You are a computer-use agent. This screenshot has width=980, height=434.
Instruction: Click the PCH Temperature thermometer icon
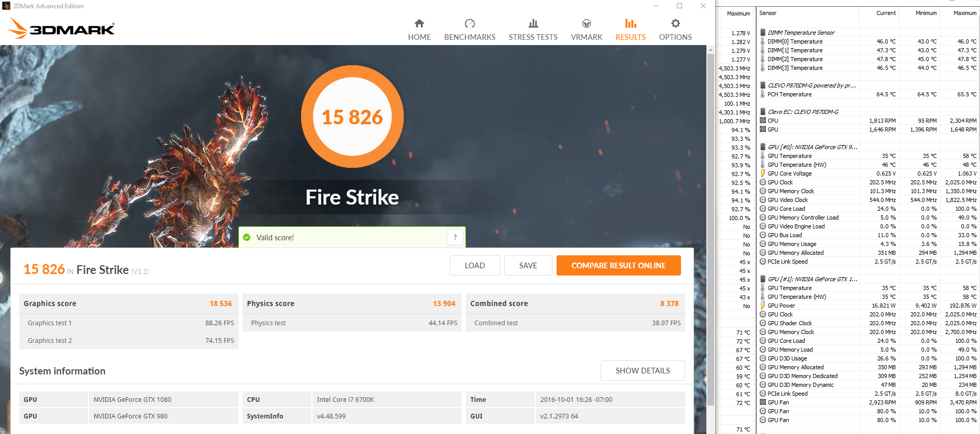763,94
